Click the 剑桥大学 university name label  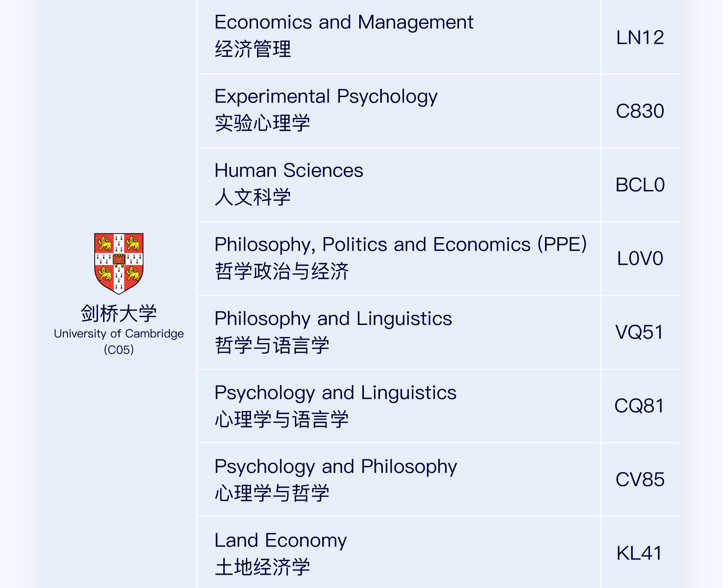tap(119, 313)
